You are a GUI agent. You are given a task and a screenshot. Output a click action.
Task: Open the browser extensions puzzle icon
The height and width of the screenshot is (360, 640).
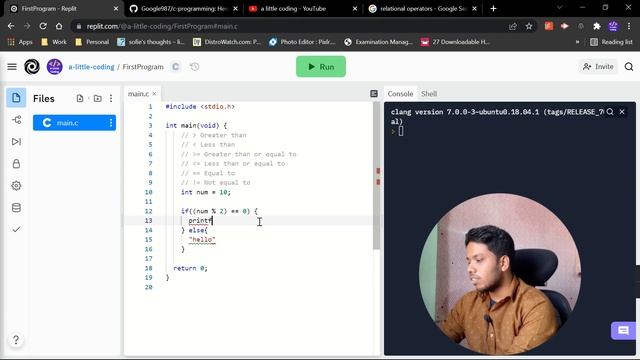tap(597, 26)
